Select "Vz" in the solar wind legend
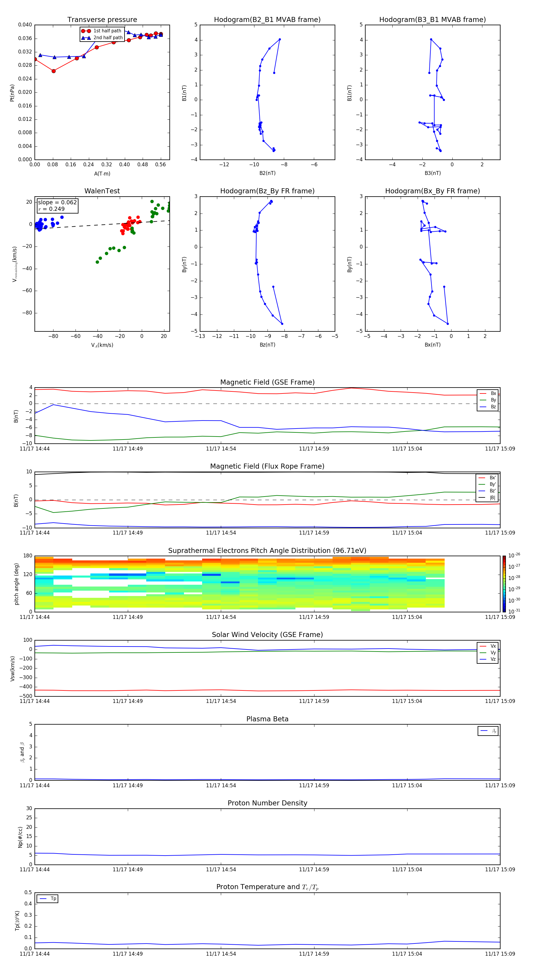The image size is (535, 980). [x=488, y=659]
